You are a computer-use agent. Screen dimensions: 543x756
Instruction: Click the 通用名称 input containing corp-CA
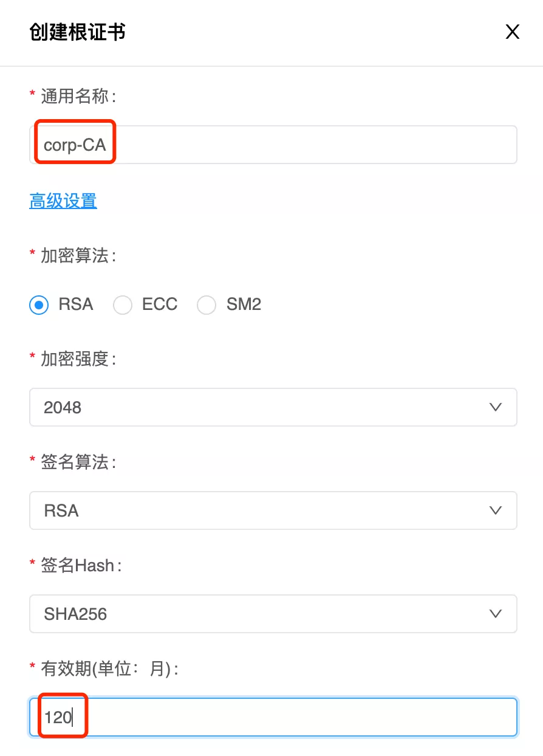point(273,145)
